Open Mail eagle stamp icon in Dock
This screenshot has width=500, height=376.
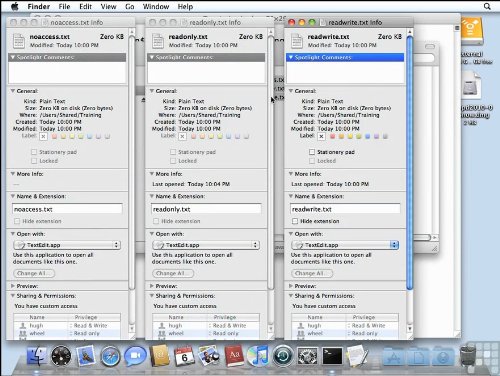click(86, 356)
